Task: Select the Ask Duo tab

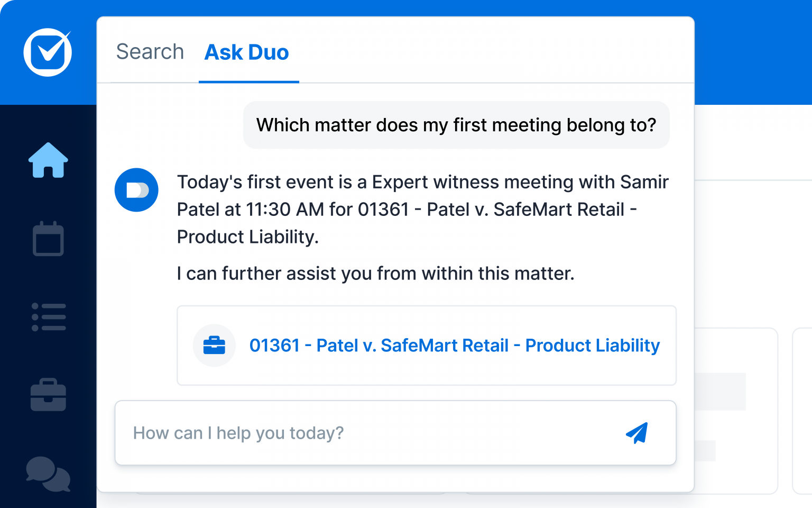Action: pyautogui.click(x=246, y=52)
